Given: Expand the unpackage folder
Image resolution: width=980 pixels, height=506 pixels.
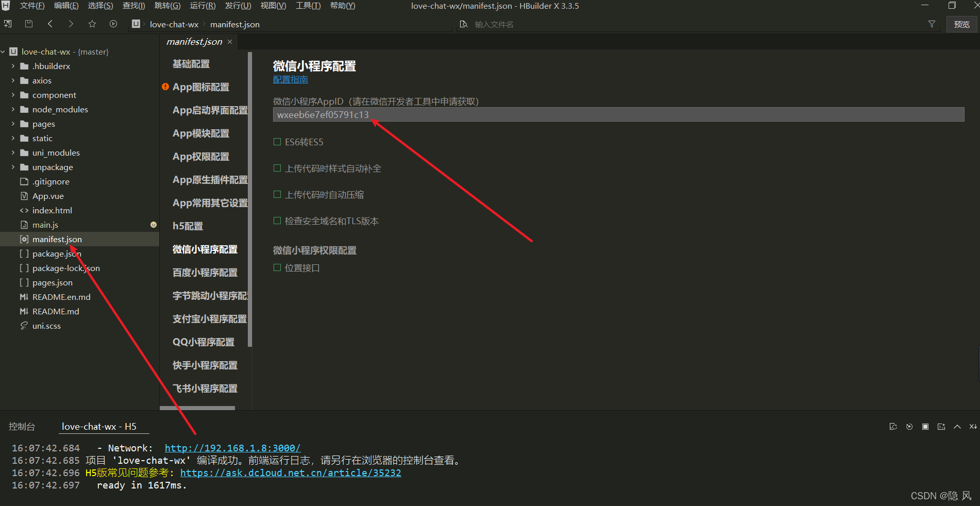Looking at the screenshot, I should coord(13,167).
